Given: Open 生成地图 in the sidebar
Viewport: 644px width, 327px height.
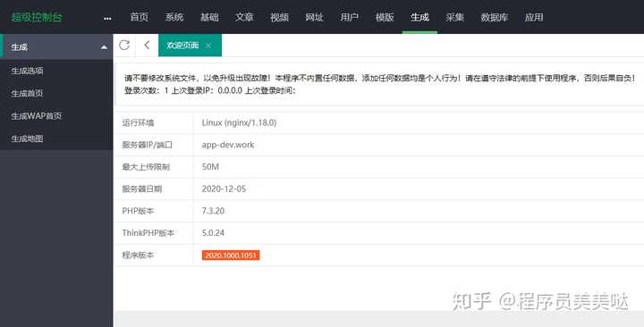Looking at the screenshot, I should point(27,138).
